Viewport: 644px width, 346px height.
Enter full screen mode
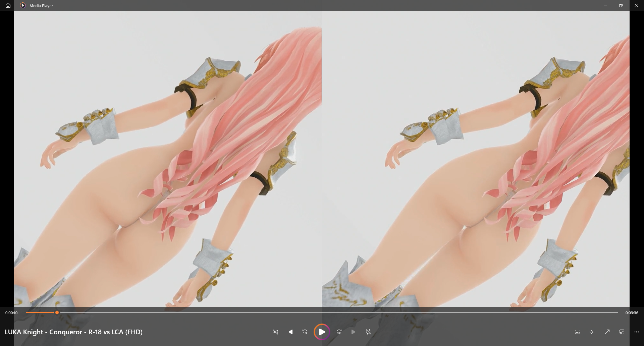click(x=607, y=332)
